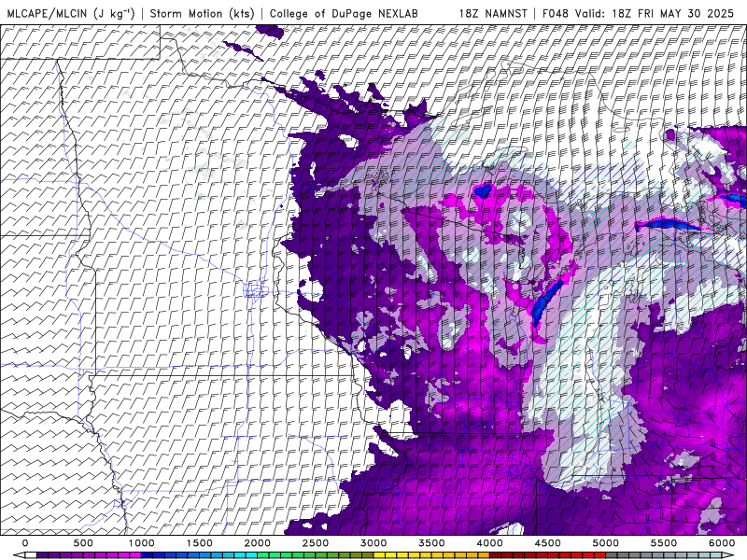
Task: Click the 4000 label on the color scale
Action: [x=489, y=543]
